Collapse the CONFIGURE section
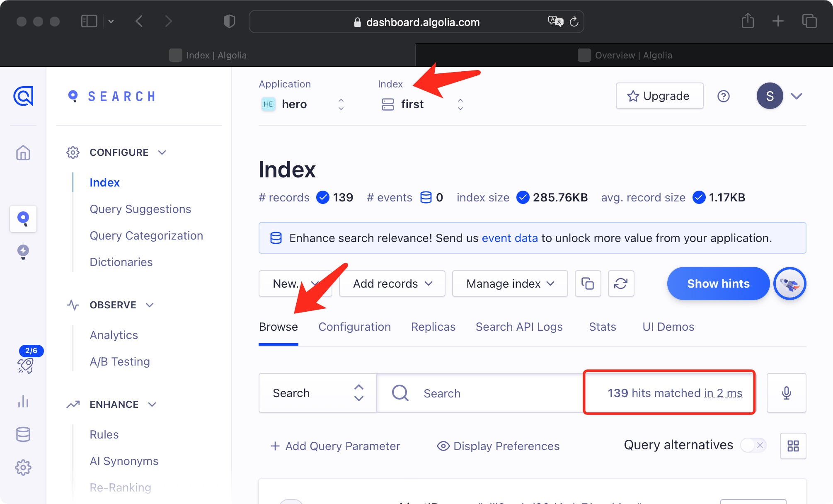The image size is (833, 504). pos(162,153)
